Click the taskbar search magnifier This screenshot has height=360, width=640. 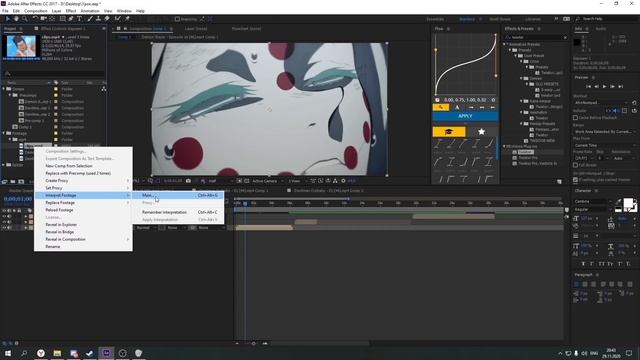click(24, 353)
